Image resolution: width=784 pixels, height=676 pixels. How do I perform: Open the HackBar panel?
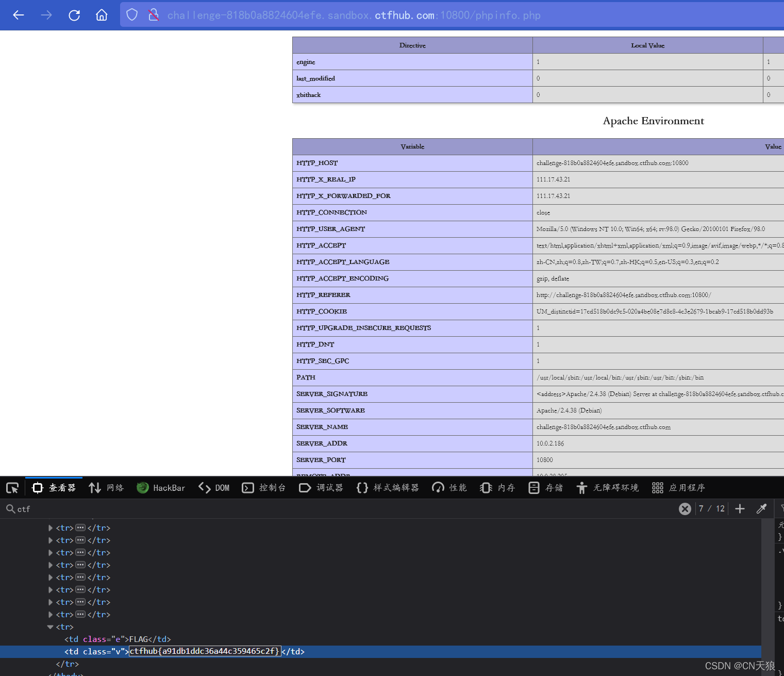[x=161, y=488]
